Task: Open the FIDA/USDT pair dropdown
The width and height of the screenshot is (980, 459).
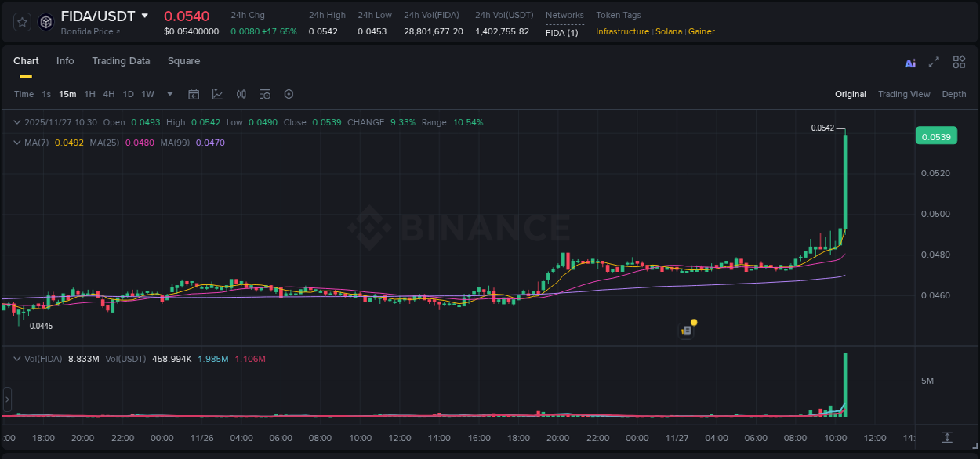Action: tap(146, 15)
